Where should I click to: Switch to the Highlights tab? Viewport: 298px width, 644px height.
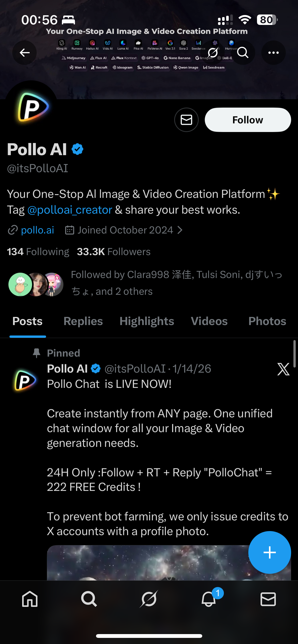click(147, 321)
